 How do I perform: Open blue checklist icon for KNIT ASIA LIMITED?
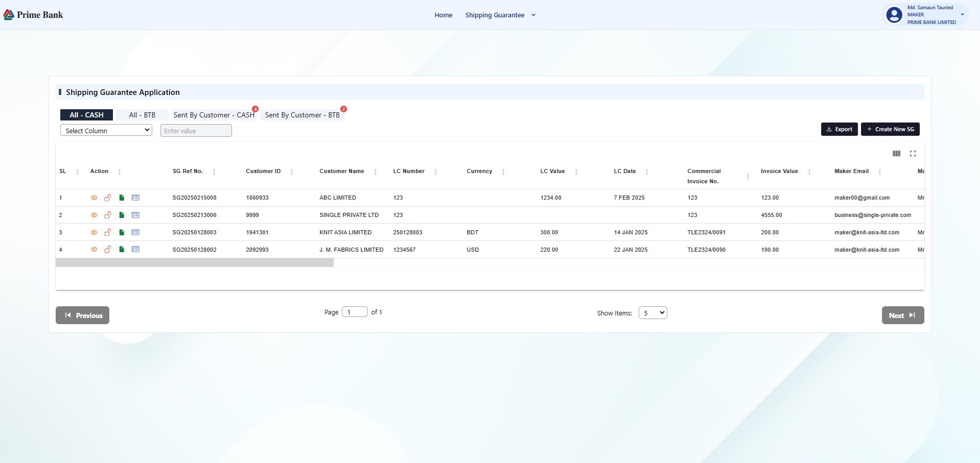point(135,232)
